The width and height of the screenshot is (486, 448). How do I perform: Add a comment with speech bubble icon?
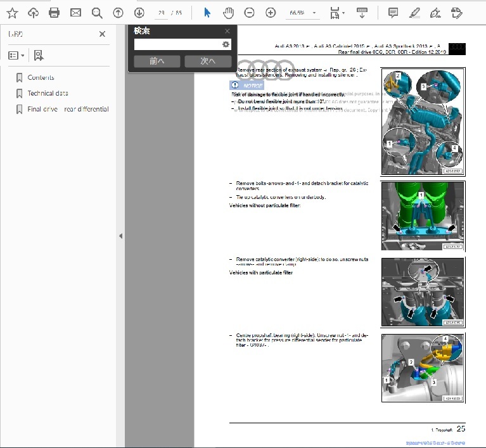click(x=393, y=13)
